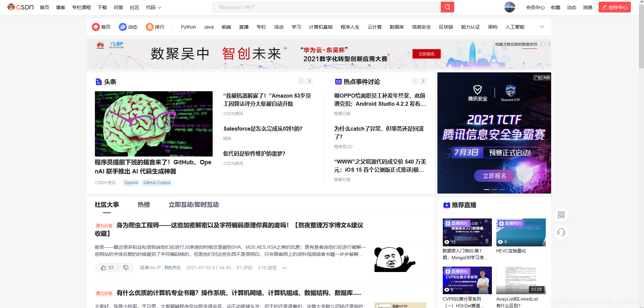644x308 pixels.
Task: Click the OpenAI tag
Action: pos(131,183)
